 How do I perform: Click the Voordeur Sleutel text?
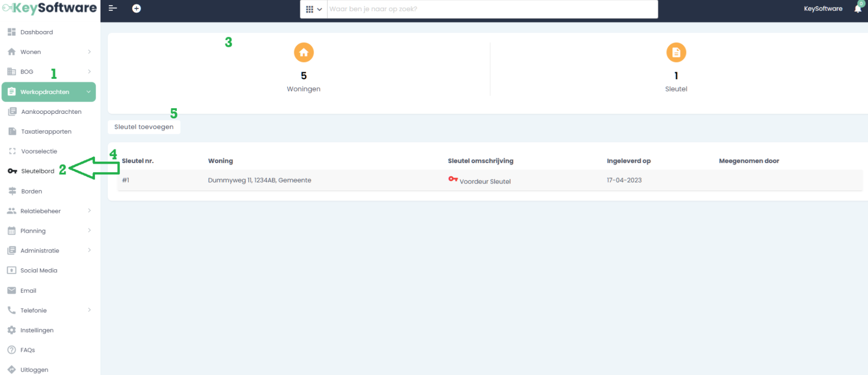coord(485,181)
